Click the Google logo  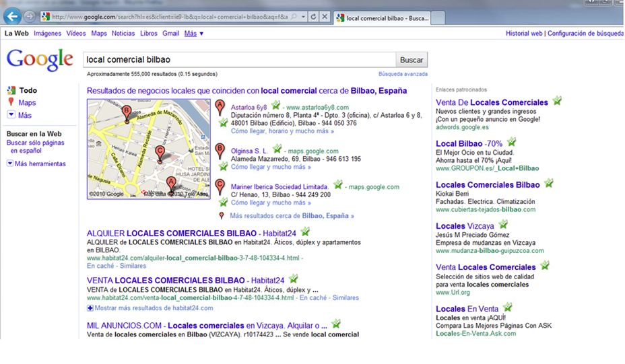tap(40, 60)
